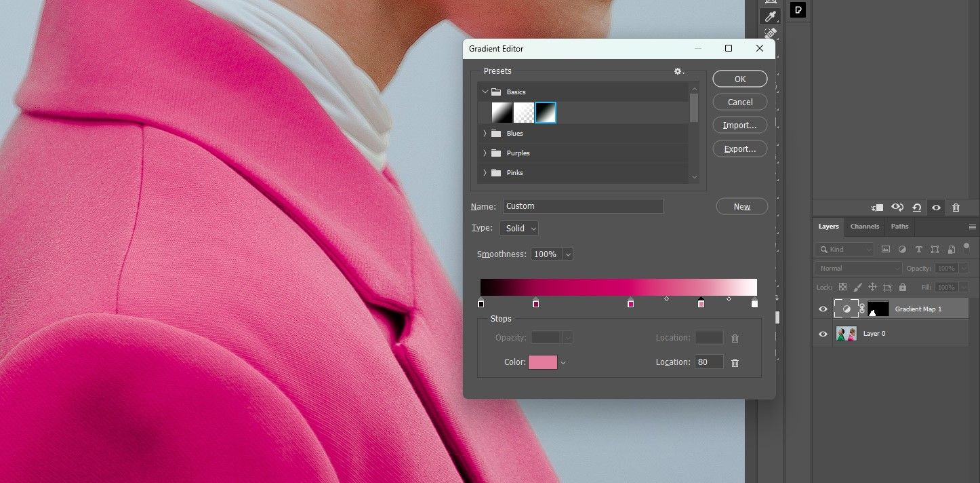The height and width of the screenshot is (483, 980).
Task: Click OK in Gradient Editor
Action: click(740, 79)
